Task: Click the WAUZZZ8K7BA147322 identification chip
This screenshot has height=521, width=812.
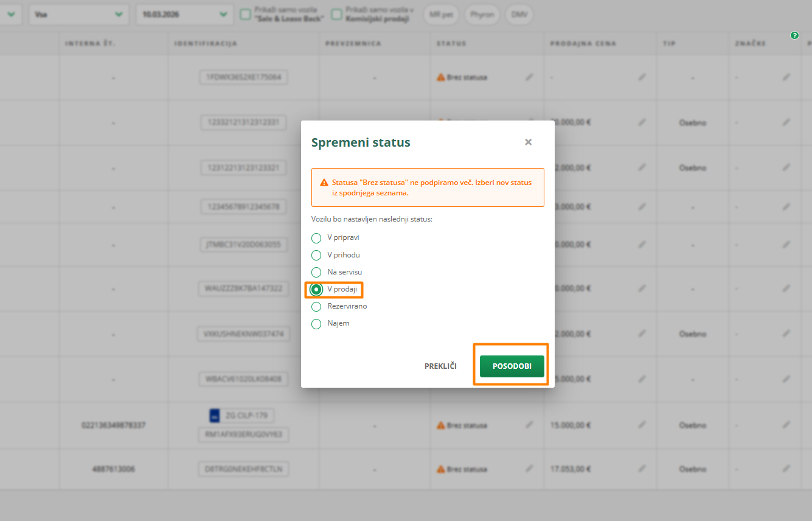Action: point(243,288)
